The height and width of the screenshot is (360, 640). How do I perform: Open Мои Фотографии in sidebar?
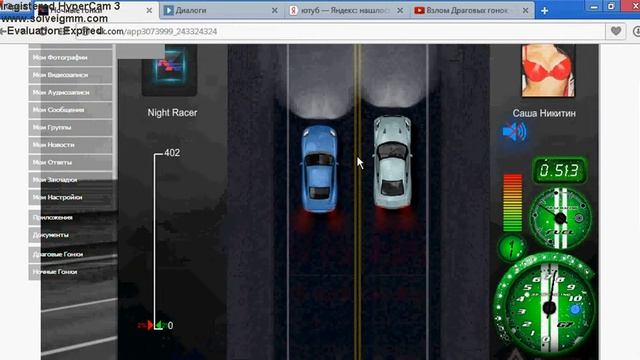click(x=71, y=58)
